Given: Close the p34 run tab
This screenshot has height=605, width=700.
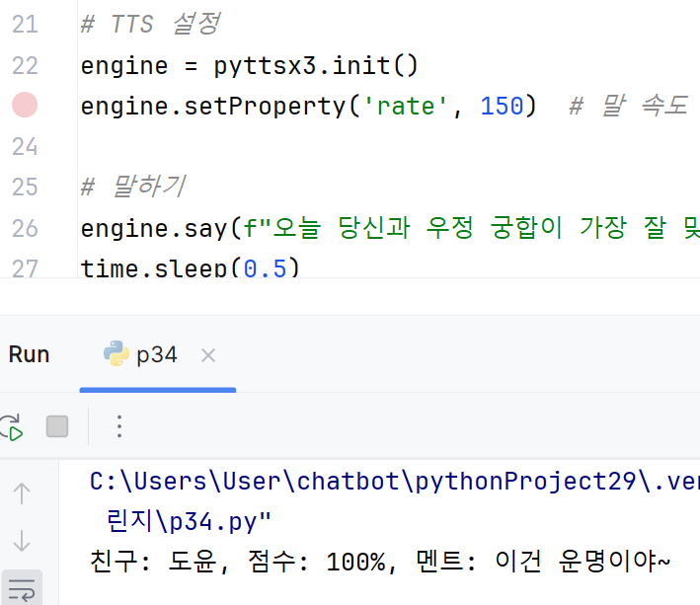Looking at the screenshot, I should pyautogui.click(x=208, y=355).
